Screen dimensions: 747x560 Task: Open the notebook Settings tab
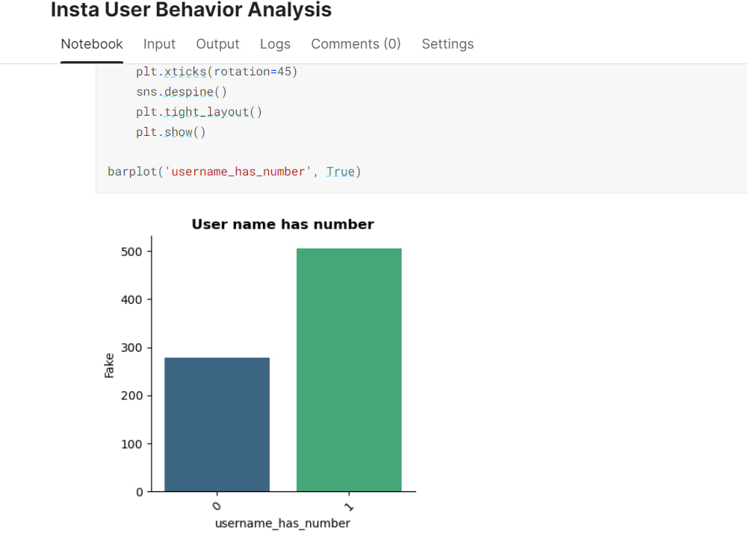447,44
